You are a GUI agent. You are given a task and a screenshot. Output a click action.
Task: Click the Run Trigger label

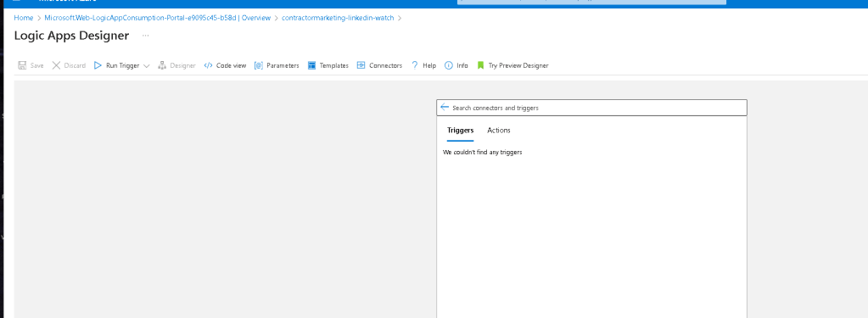(x=123, y=65)
